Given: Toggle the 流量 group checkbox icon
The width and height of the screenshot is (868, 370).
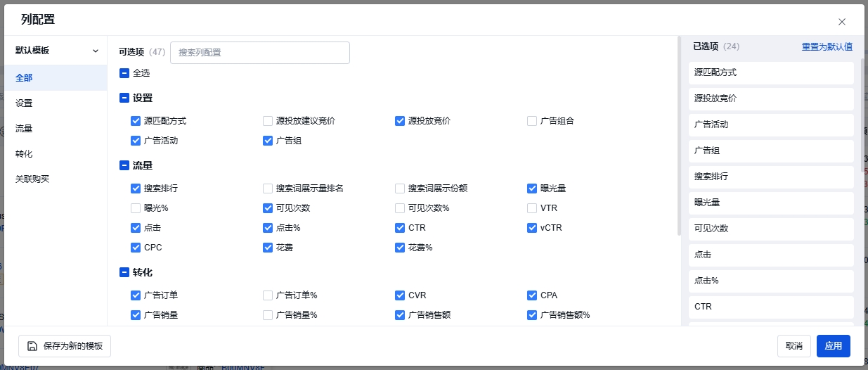Looking at the screenshot, I should pyautogui.click(x=124, y=166).
